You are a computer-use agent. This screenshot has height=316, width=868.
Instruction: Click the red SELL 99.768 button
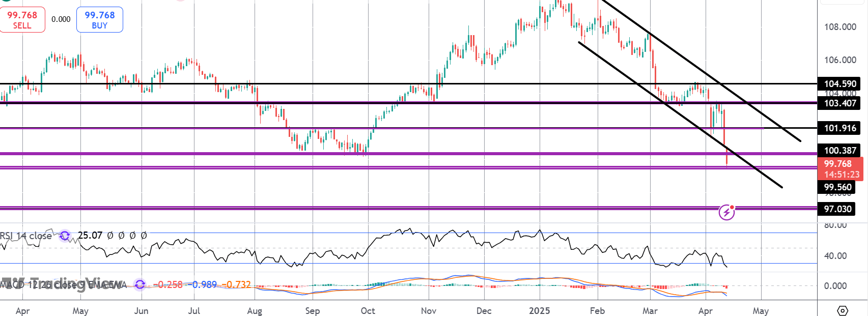[x=22, y=20]
